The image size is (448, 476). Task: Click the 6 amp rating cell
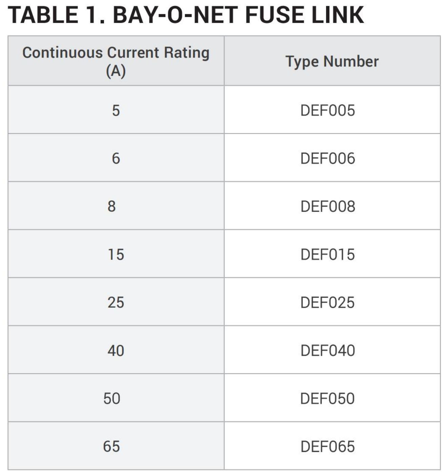coord(116,158)
